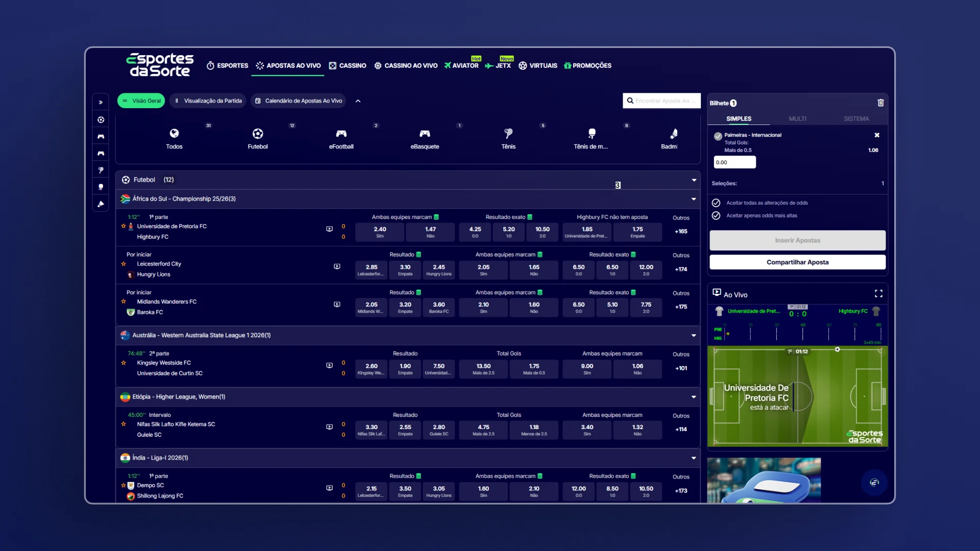This screenshot has height=551, width=980.
Task: Open +165 other markets for Pretoria match
Action: [x=681, y=232]
